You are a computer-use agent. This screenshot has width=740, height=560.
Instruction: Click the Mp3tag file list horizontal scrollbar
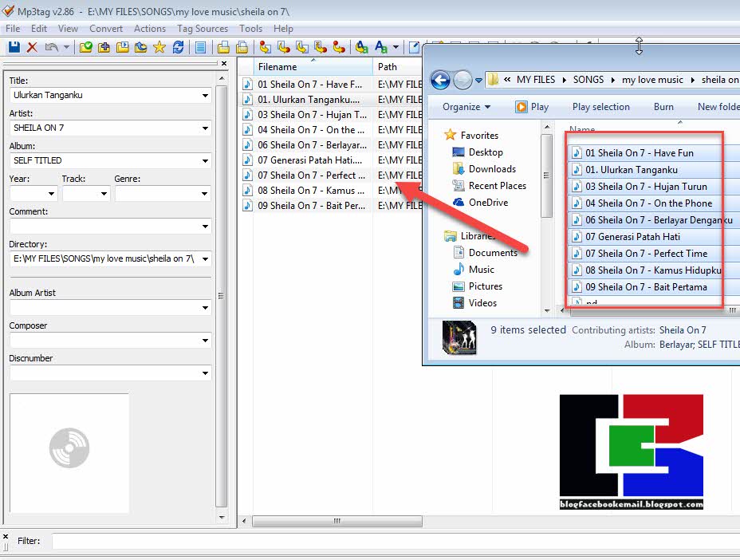click(337, 521)
